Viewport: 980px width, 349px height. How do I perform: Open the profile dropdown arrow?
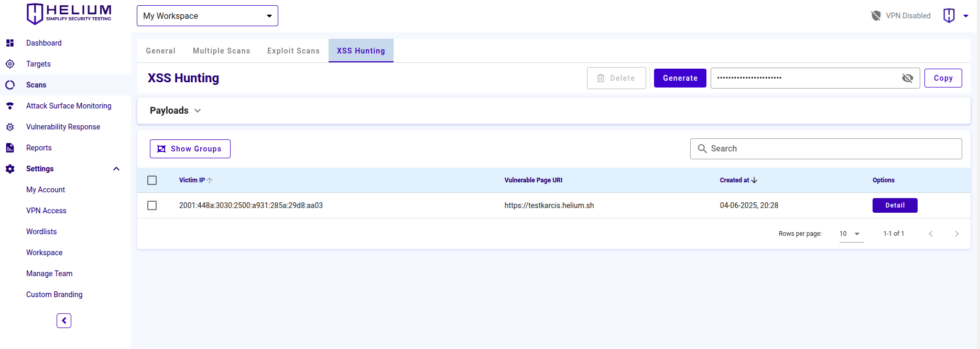(x=966, y=16)
